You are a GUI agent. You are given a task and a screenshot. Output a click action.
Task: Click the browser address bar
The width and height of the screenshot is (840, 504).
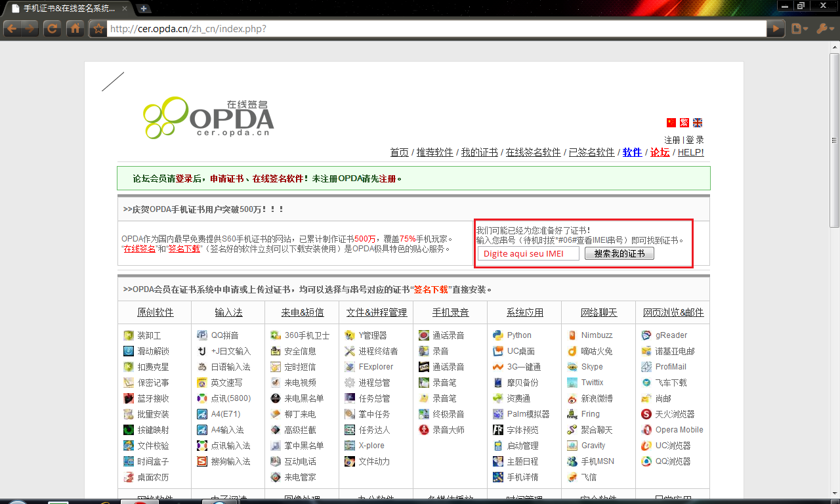coord(436,29)
